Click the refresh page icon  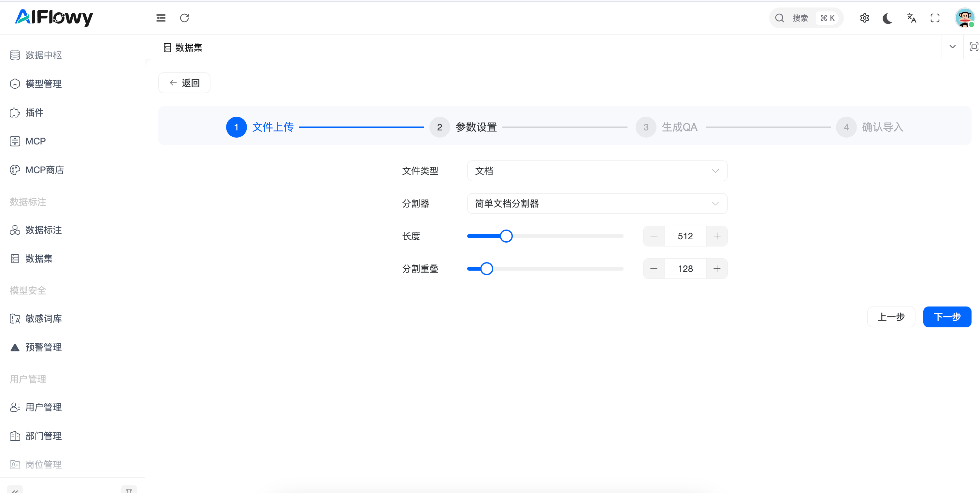[x=184, y=18]
